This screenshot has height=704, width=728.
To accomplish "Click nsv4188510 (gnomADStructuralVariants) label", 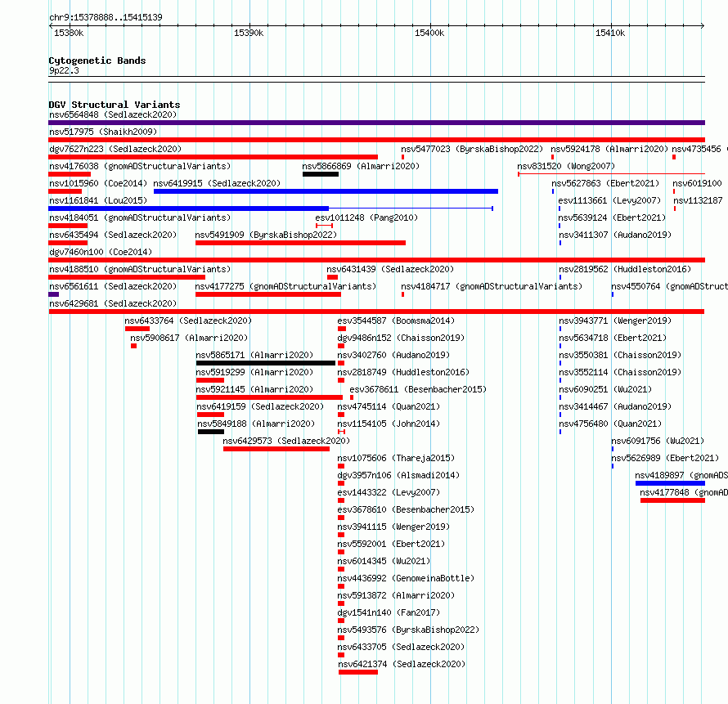I will tap(140, 269).
